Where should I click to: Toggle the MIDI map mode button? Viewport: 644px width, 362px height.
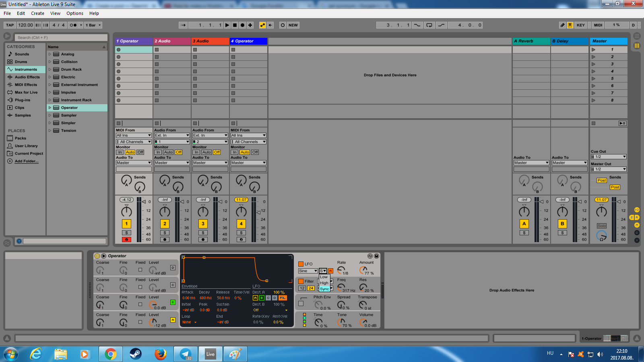[598, 25]
